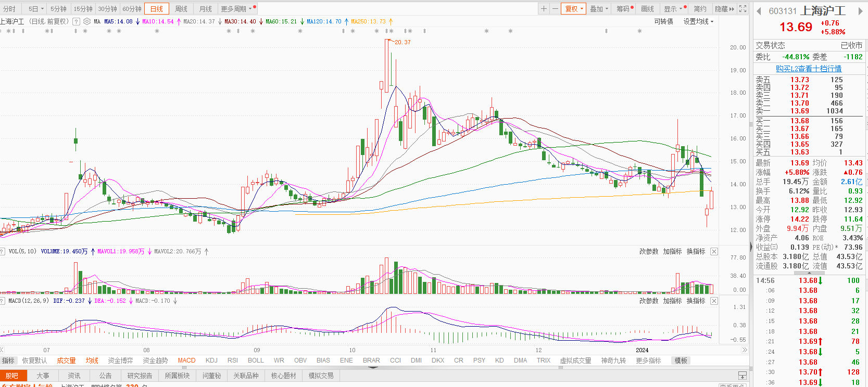Image resolution: width=868 pixels, height=387 pixels.
Task: Click 加指标 in the MACD panel
Action: [672, 301]
